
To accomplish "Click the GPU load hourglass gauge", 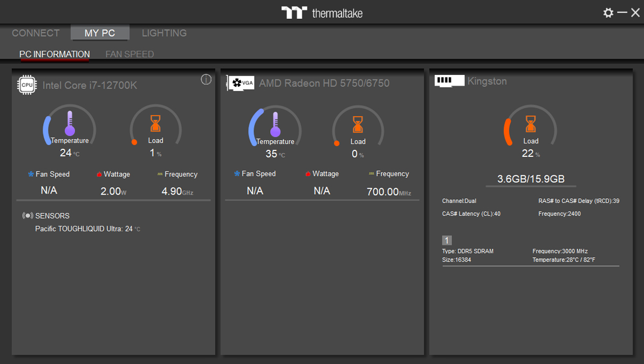I will coord(358,125).
